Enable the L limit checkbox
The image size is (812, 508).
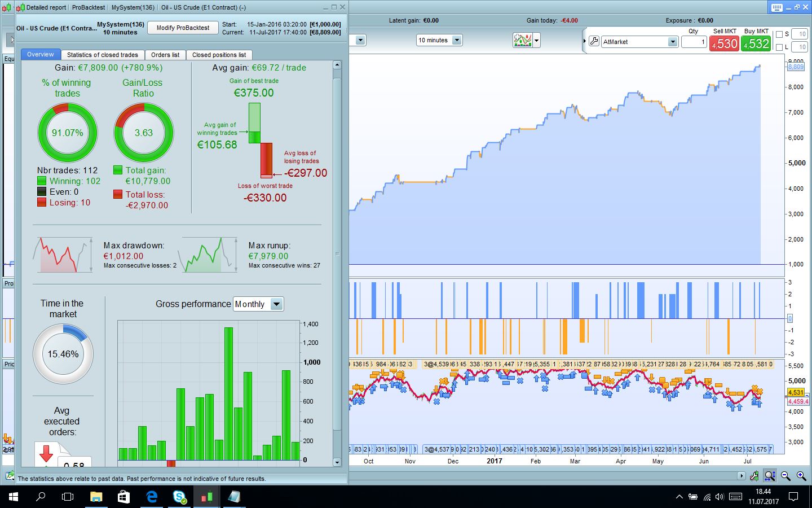click(779, 47)
